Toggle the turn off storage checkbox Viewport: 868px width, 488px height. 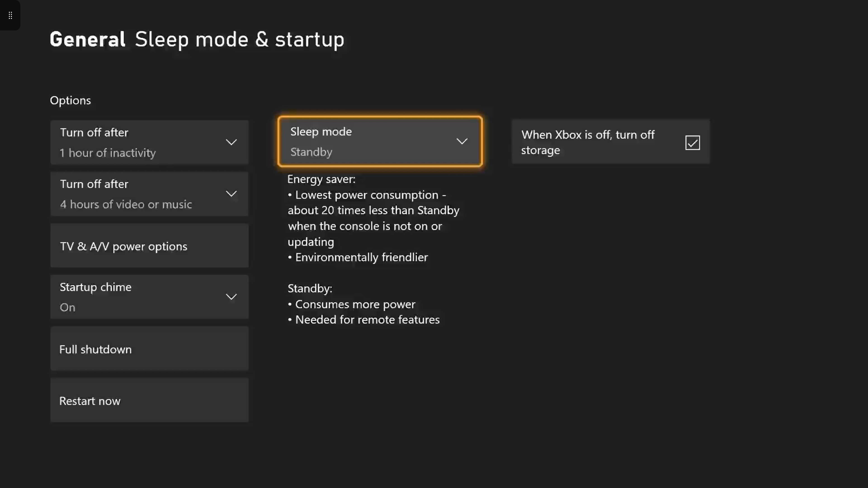[x=692, y=143]
